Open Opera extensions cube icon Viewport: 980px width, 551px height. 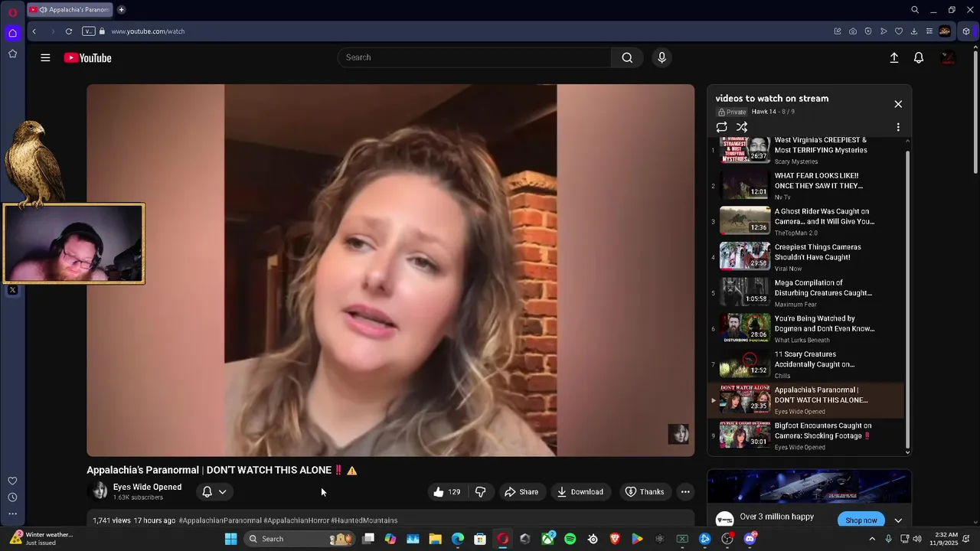(966, 31)
